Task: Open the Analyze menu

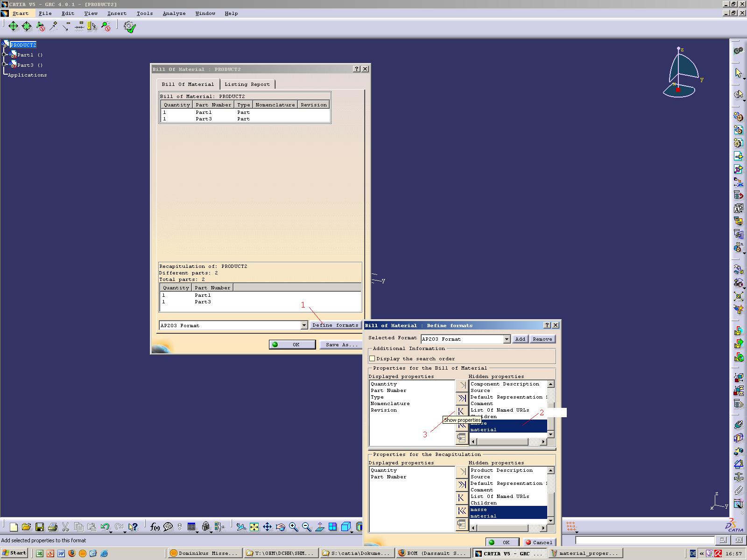Action: tap(174, 14)
